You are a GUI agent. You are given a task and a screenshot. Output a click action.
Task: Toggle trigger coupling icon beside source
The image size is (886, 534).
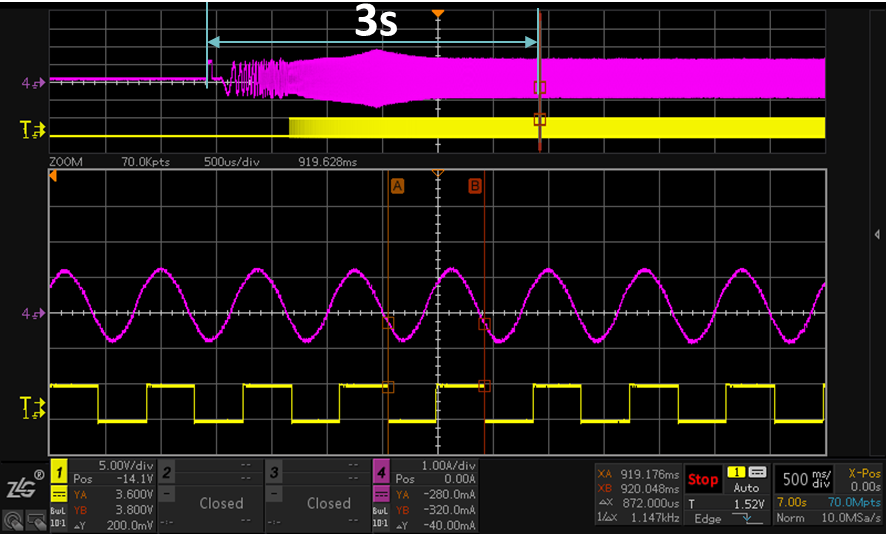tap(757, 472)
